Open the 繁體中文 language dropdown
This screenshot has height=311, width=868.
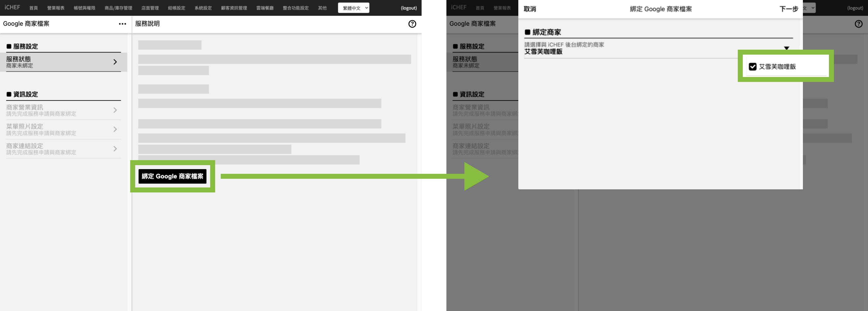pos(353,8)
